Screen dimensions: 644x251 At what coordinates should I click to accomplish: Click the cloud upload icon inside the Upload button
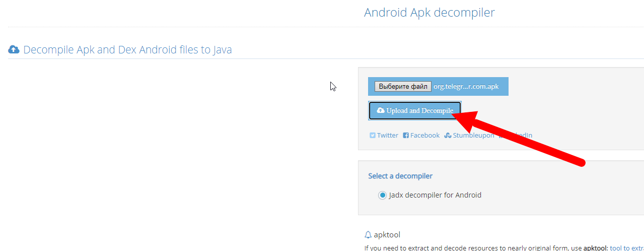click(x=381, y=110)
